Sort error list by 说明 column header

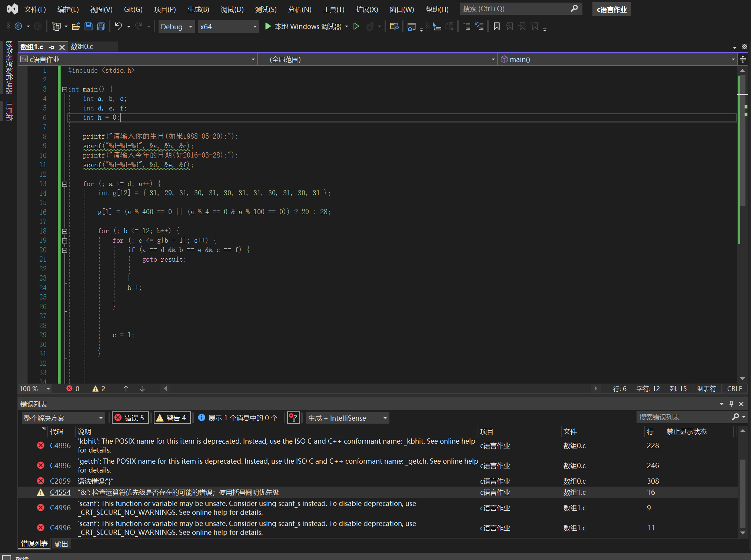(276, 431)
